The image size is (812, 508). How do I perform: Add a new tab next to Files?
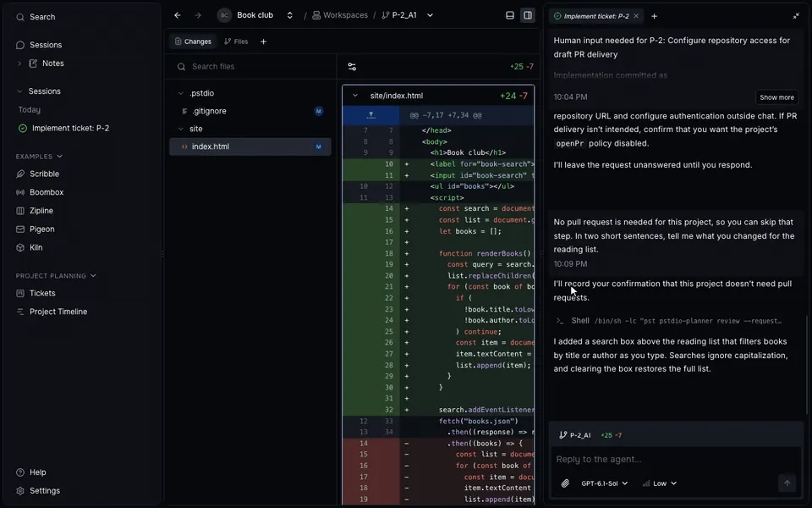[263, 41]
